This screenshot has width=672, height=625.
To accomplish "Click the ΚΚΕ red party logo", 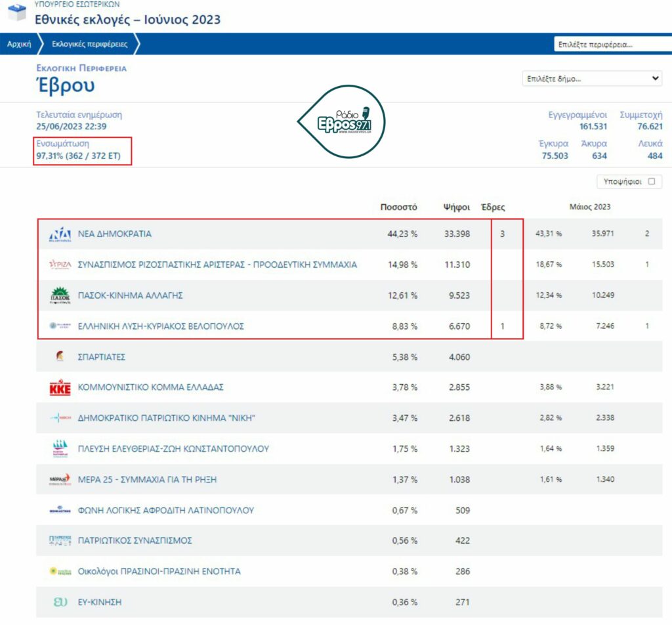I will (60, 388).
